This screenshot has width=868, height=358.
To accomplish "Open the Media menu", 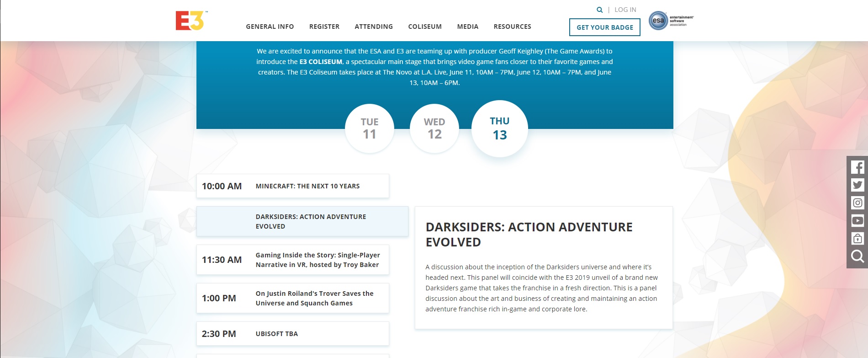I will (x=468, y=27).
